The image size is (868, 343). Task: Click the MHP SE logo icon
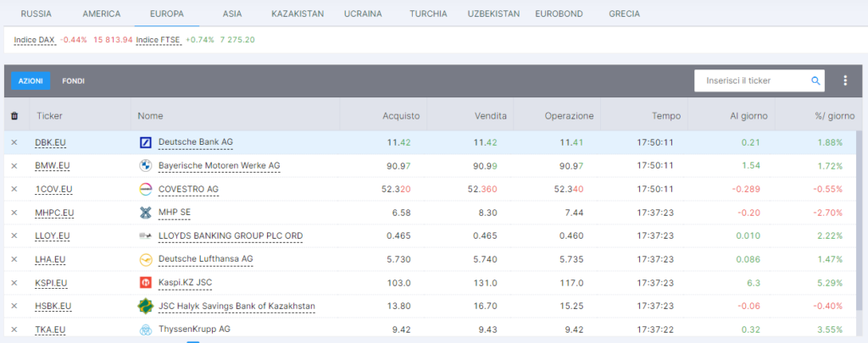pos(145,213)
